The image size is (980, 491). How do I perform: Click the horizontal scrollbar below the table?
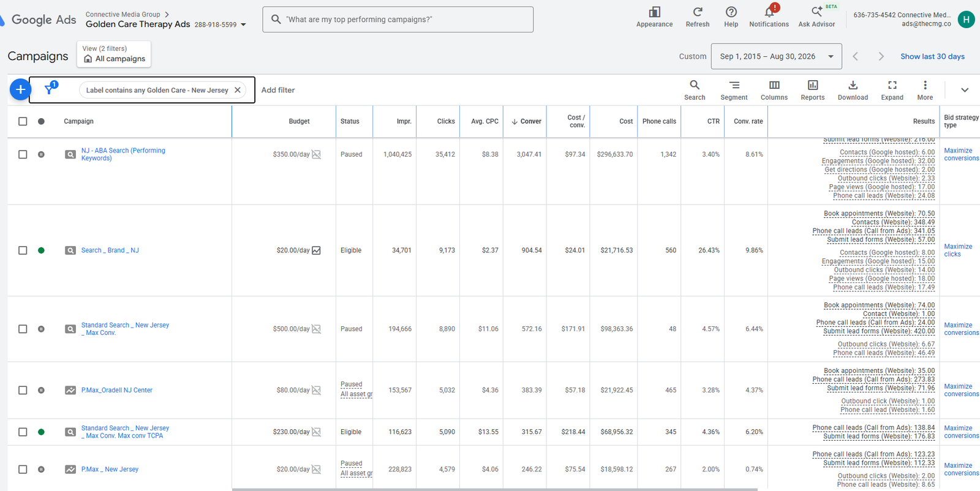[495, 489]
